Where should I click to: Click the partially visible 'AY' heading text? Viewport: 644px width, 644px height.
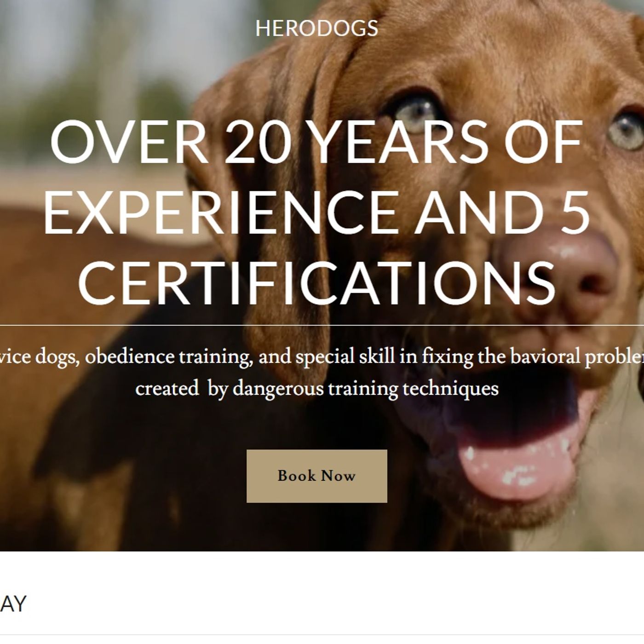[13, 604]
